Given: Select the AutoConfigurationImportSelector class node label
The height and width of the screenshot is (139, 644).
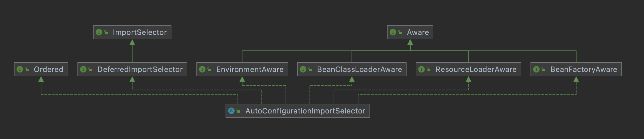Looking at the screenshot, I should click(305, 111).
